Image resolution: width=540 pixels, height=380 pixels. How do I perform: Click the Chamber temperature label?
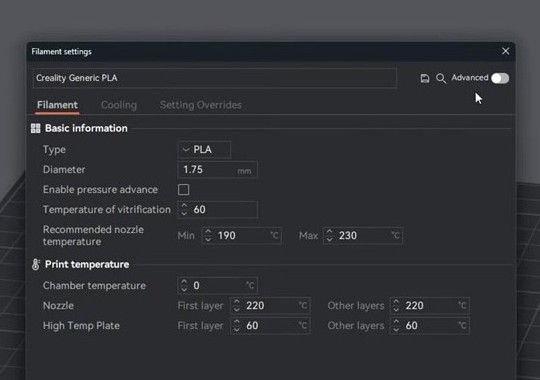pos(94,286)
